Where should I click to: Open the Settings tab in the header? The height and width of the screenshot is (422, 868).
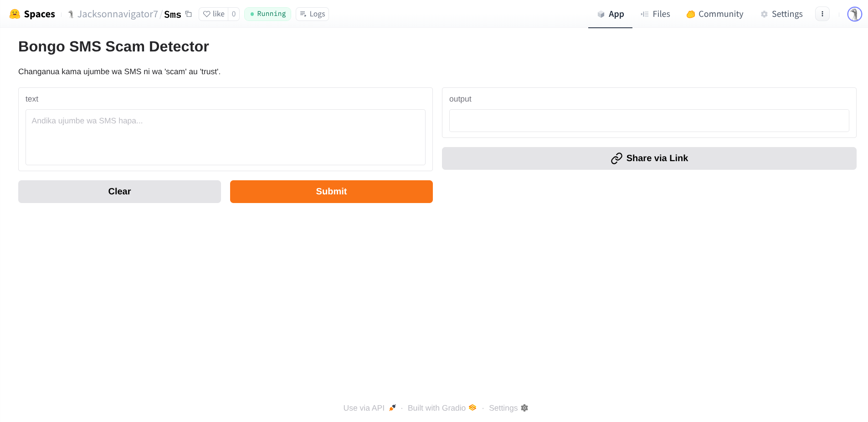[781, 14]
